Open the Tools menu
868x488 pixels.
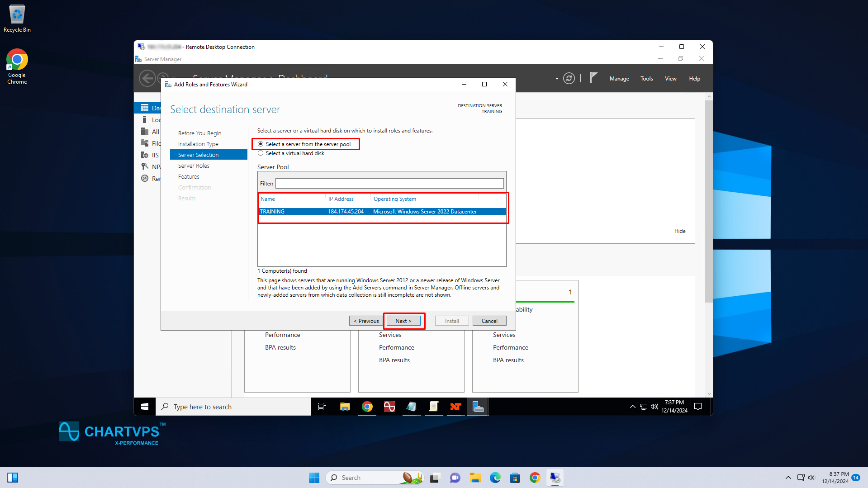(647, 78)
